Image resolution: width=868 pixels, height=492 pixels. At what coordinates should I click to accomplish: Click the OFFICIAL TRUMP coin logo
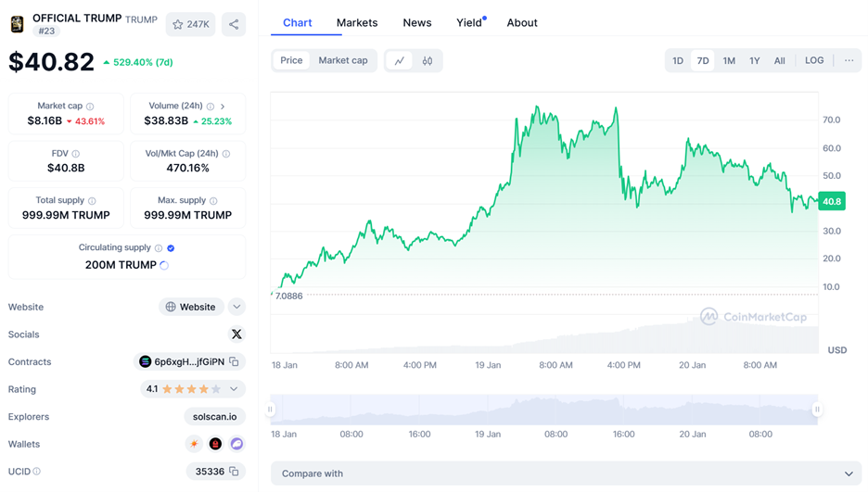point(18,24)
